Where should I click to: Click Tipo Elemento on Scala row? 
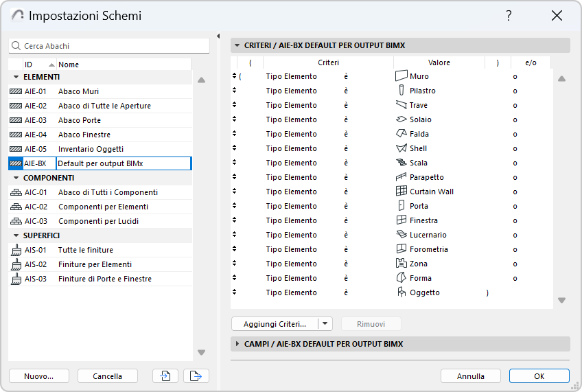point(292,163)
